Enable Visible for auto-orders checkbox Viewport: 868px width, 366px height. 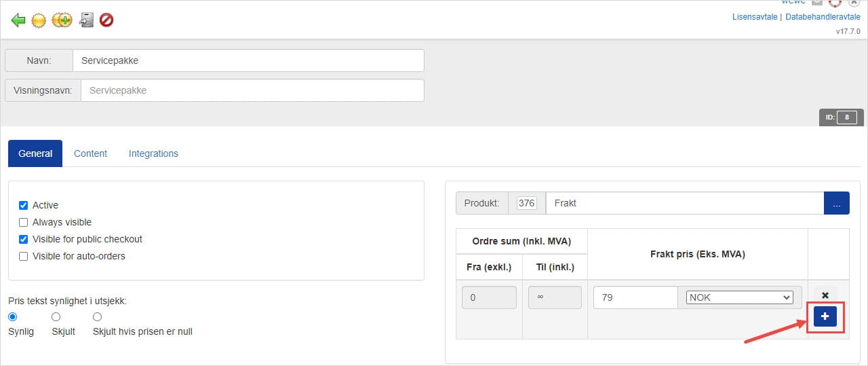pos(24,256)
